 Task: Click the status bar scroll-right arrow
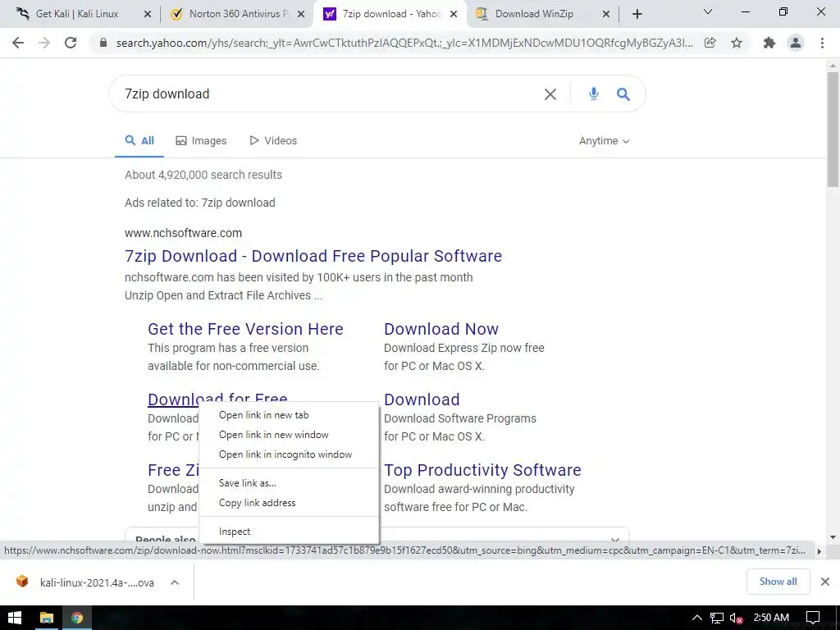(819, 551)
